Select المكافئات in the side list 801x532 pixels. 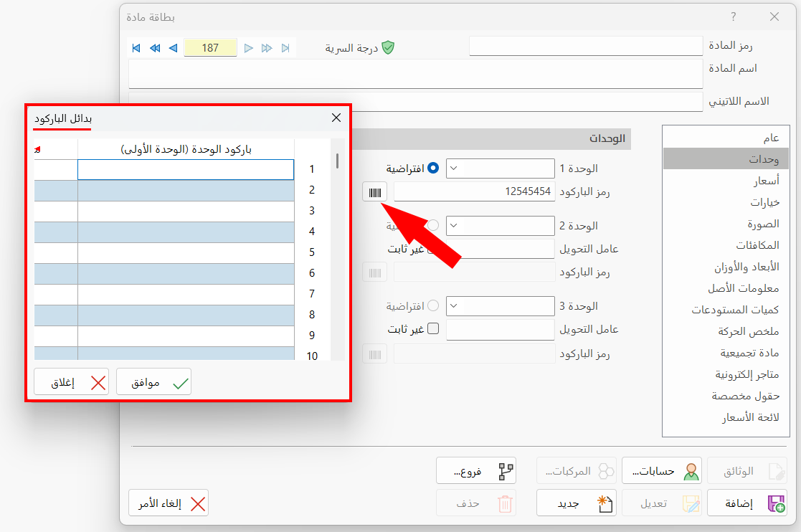tap(726, 245)
